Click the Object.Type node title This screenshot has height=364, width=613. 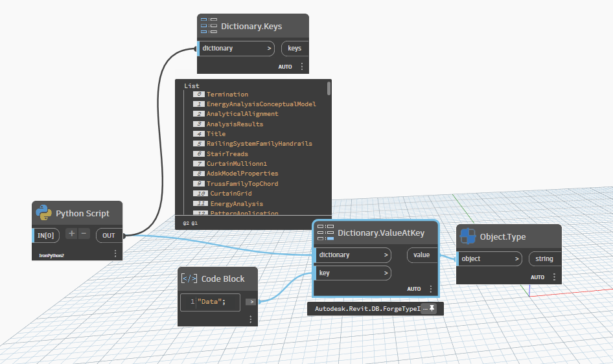(x=503, y=236)
